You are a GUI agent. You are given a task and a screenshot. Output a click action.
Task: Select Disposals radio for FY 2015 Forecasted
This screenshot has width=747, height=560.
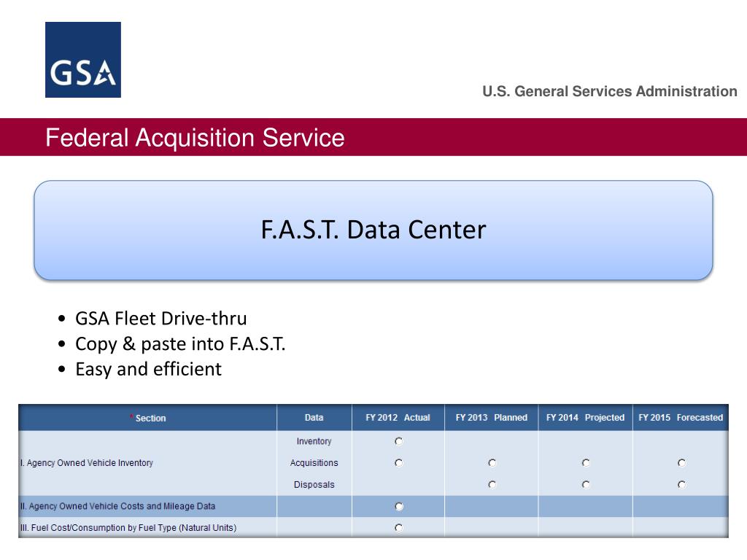point(681,485)
